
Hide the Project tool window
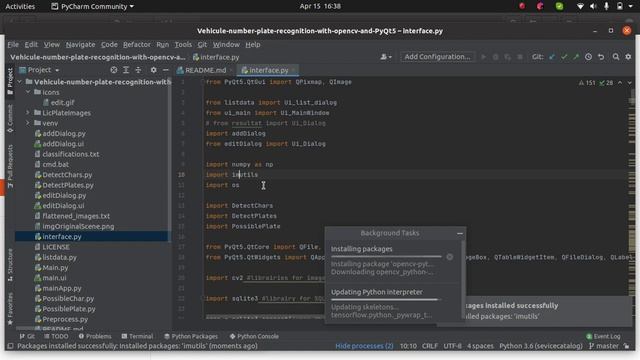tap(166, 70)
